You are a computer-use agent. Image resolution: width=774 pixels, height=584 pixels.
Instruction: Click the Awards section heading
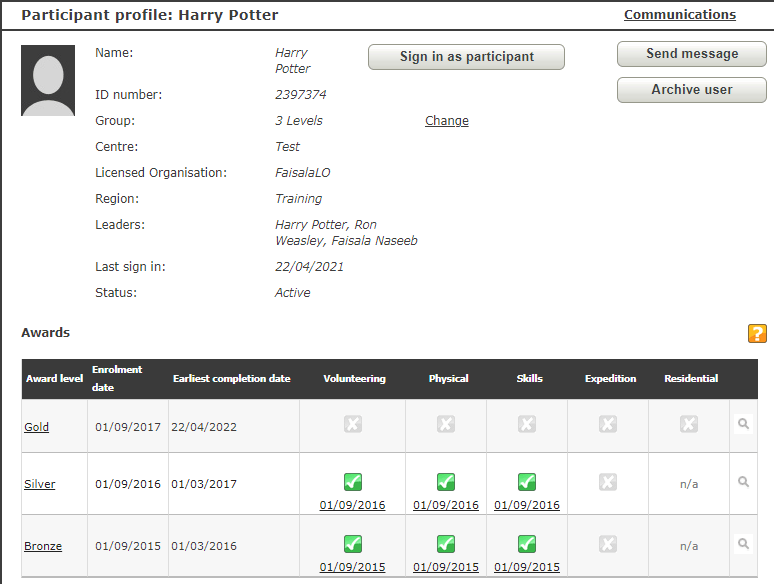coord(45,333)
